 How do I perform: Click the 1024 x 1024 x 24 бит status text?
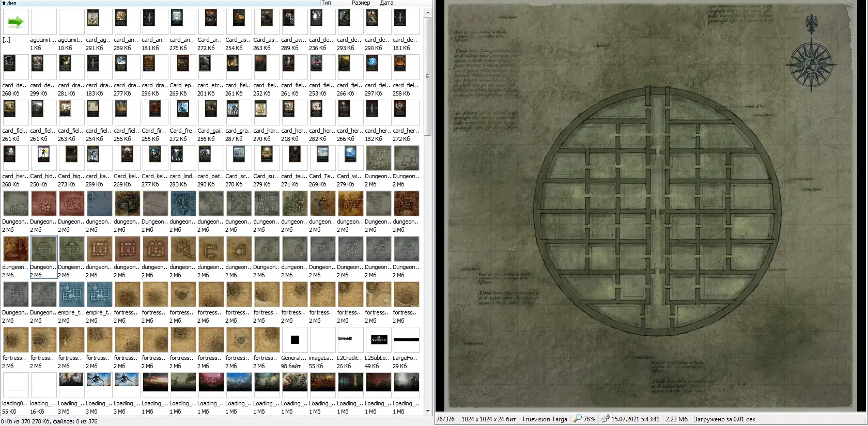point(488,419)
